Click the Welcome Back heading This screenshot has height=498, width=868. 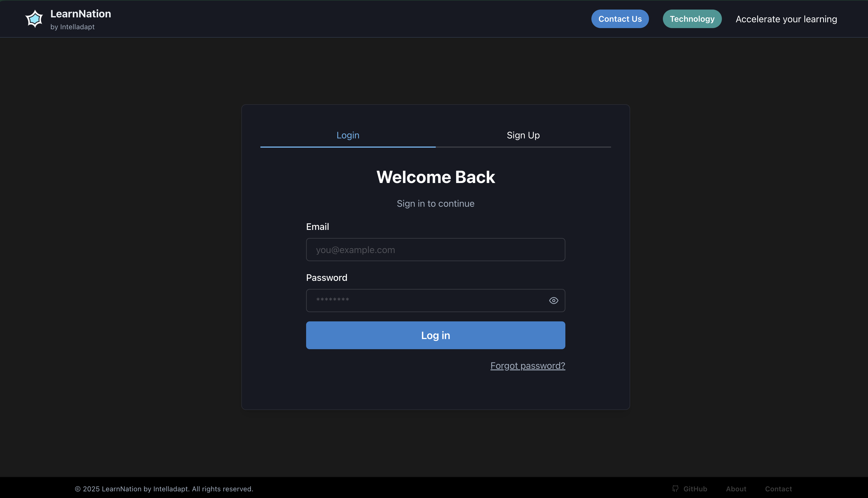pos(435,177)
